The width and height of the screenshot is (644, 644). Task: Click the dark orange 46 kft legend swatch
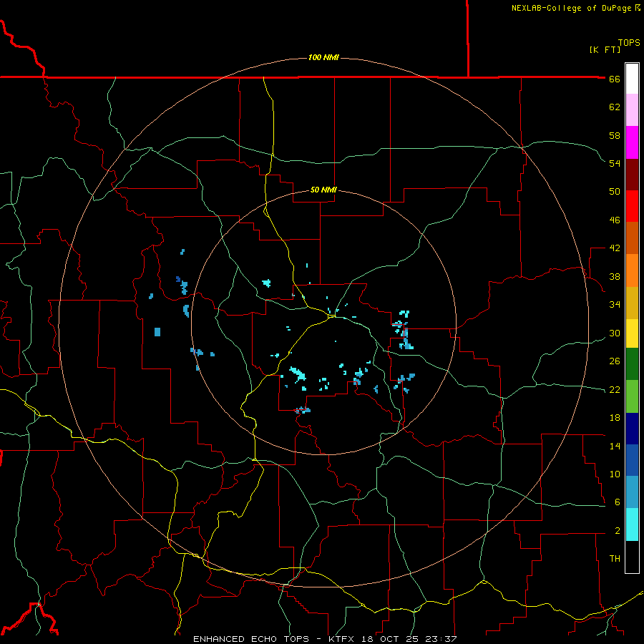(x=632, y=238)
